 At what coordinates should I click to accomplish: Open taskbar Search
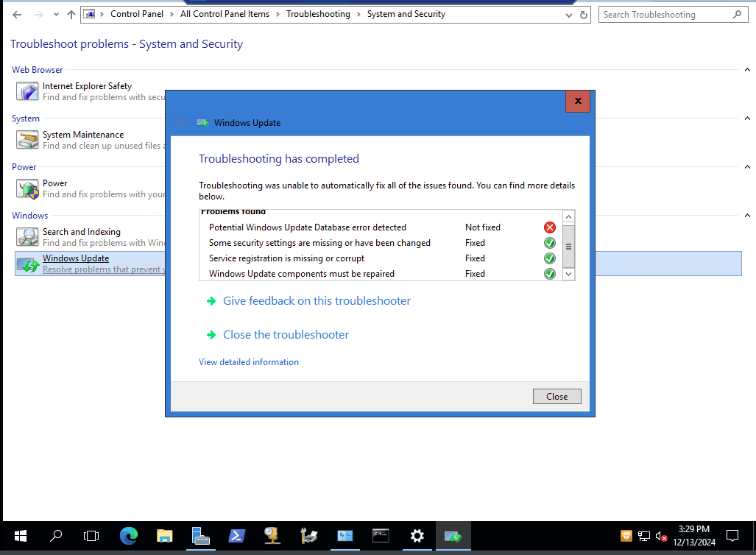tap(56, 536)
